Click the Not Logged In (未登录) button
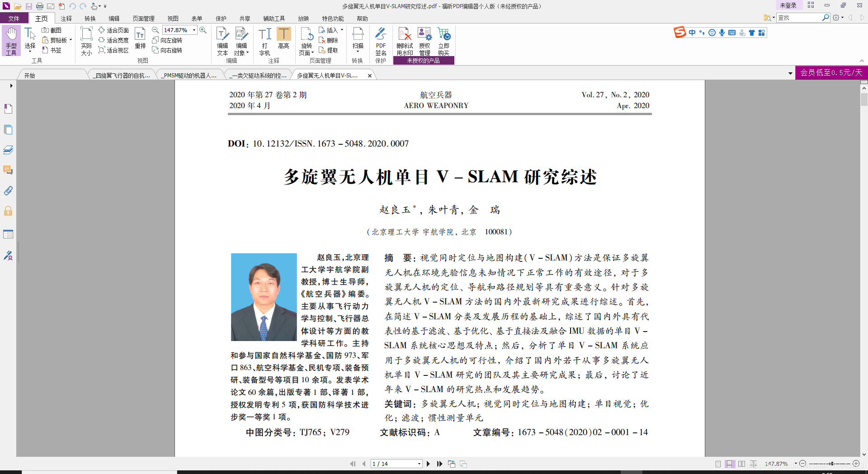Image resolution: width=868 pixels, height=474 pixels. 788,5
